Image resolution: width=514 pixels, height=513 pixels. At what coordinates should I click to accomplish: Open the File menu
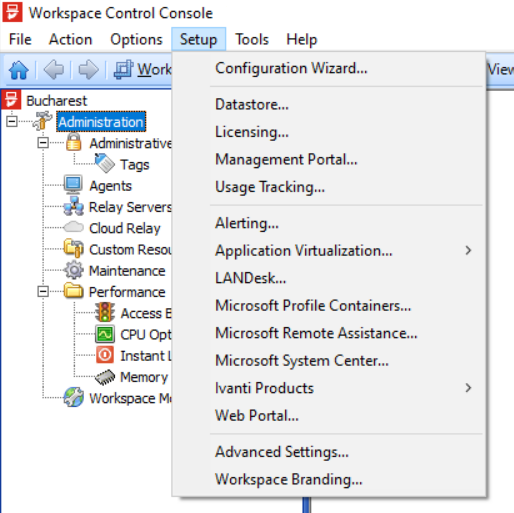point(20,39)
